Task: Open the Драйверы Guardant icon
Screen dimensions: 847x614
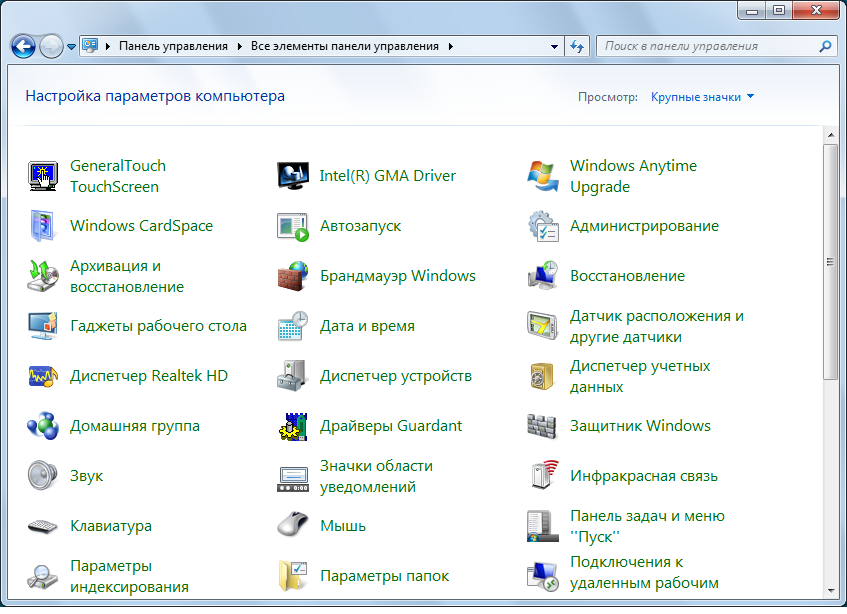Action: 293,426
